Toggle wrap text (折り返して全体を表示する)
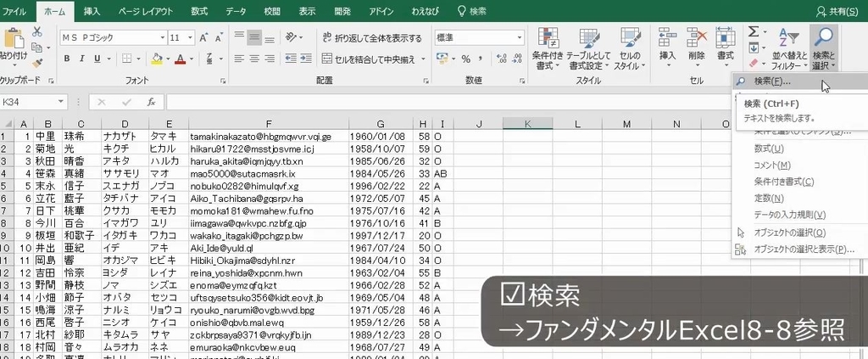Screen dimensions: 868x359 coord(372,37)
